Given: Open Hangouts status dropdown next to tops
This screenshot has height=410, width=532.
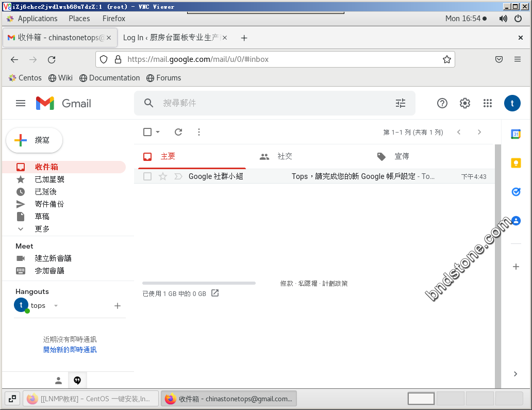Looking at the screenshot, I should (x=56, y=306).
